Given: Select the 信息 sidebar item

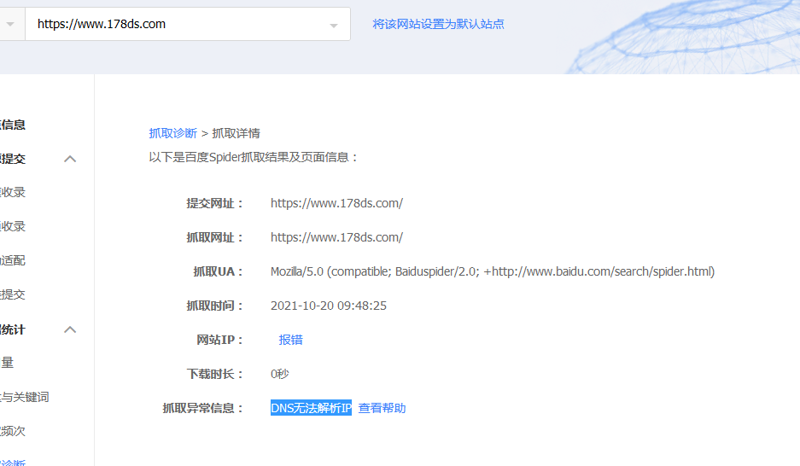Looking at the screenshot, I should [x=13, y=125].
